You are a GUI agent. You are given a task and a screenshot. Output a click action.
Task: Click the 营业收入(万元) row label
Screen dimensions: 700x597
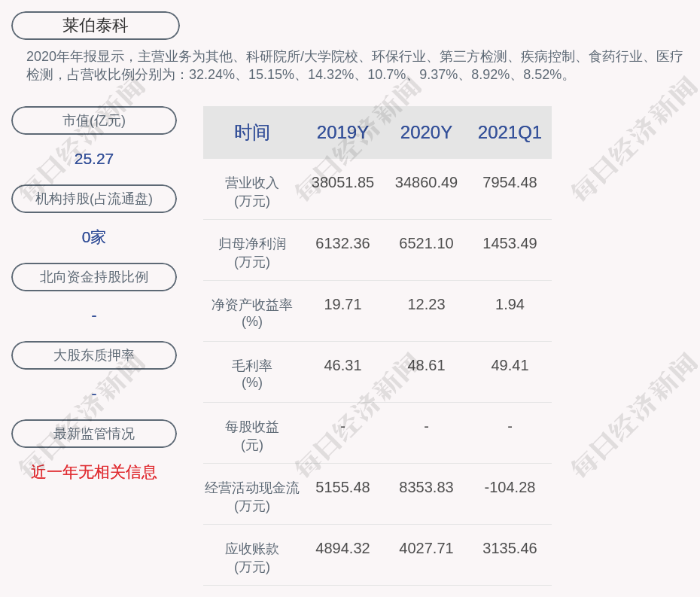tap(252, 191)
